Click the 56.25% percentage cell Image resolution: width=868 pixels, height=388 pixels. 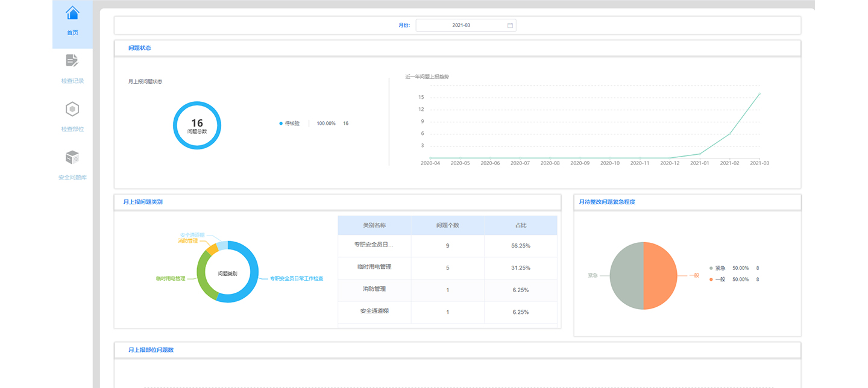coord(521,246)
